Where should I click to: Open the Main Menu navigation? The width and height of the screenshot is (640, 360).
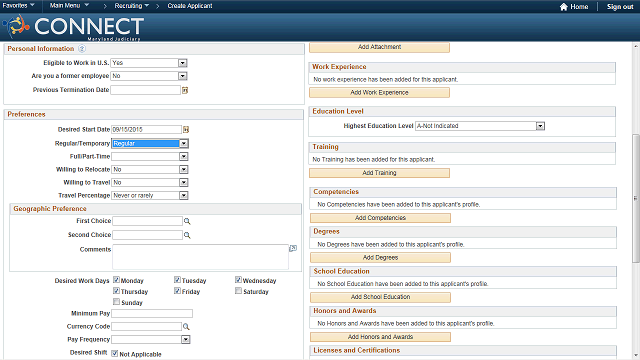coord(69,6)
